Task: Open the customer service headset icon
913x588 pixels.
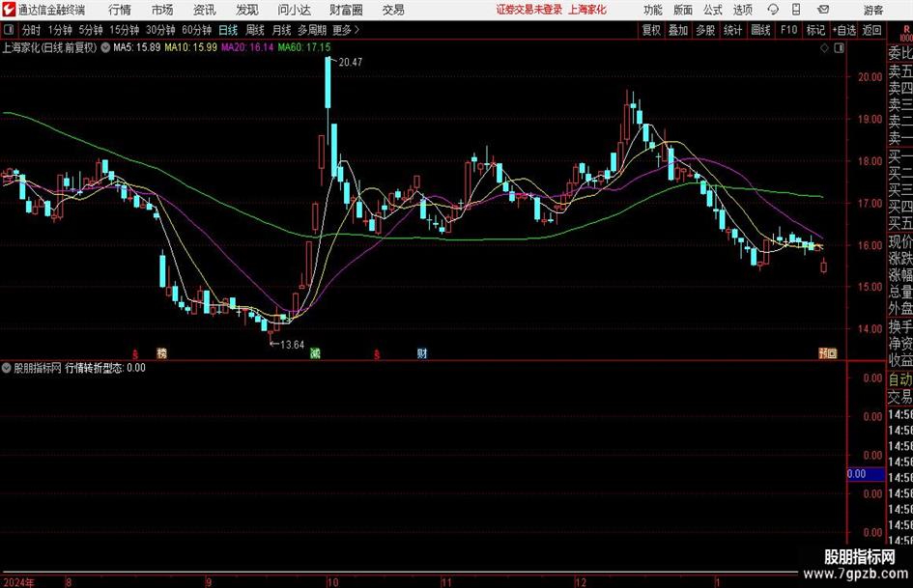Action: (x=773, y=10)
